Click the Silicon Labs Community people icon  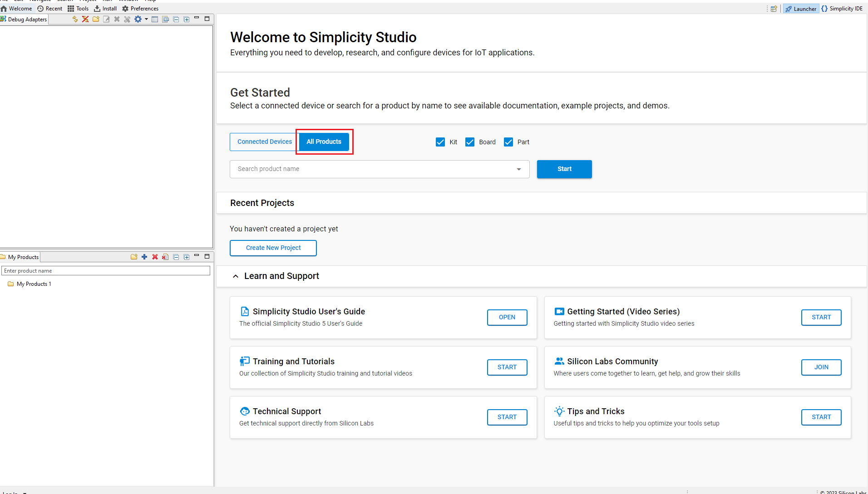coord(559,361)
